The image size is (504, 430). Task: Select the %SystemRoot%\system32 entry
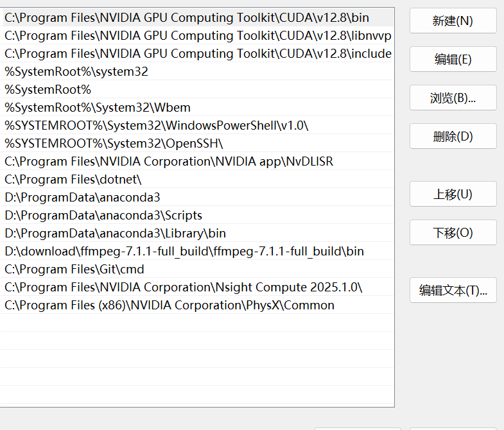(x=197, y=71)
